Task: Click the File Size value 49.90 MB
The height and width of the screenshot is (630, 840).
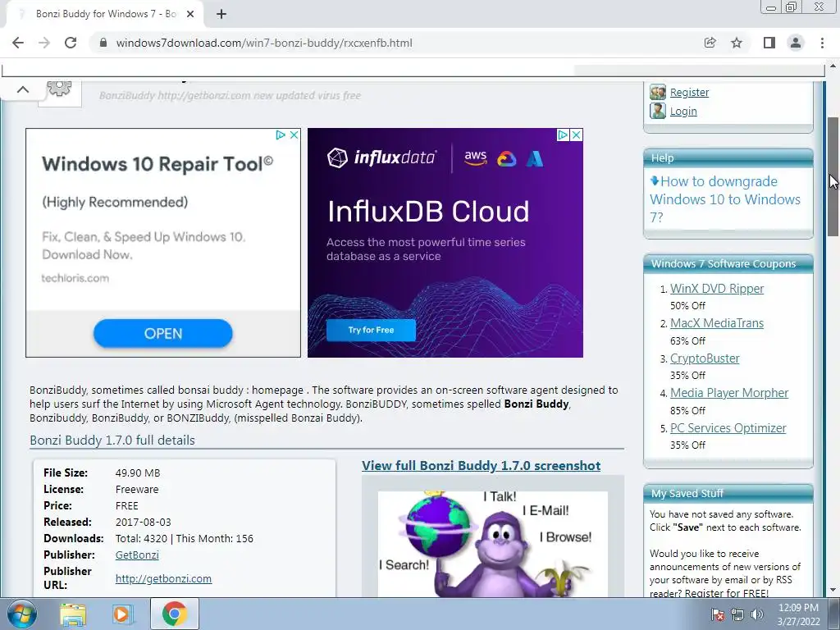Action: coord(138,472)
